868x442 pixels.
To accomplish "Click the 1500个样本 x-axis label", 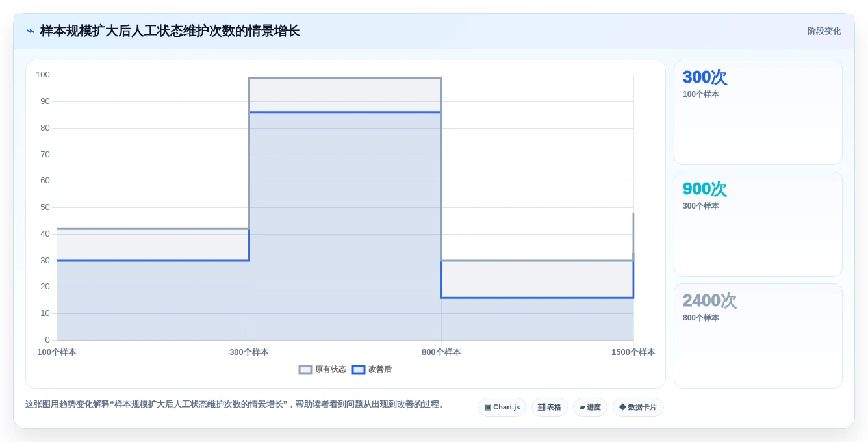I will [633, 352].
